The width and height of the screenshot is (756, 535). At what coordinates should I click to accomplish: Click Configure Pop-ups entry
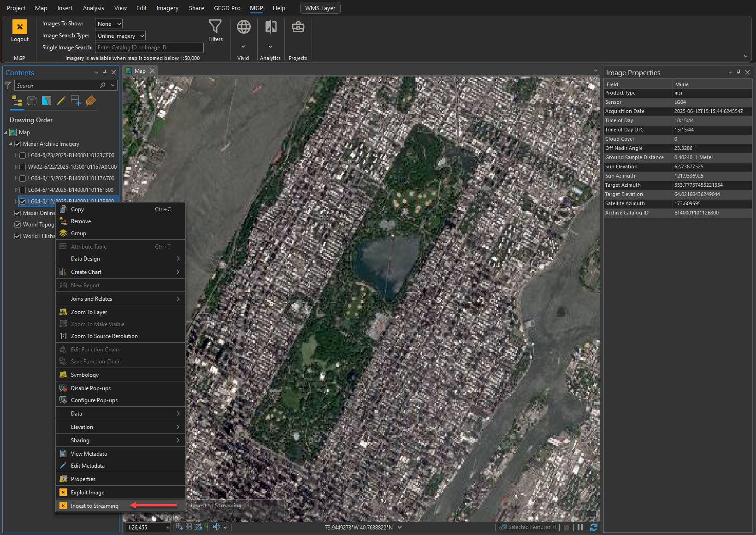pos(120,400)
